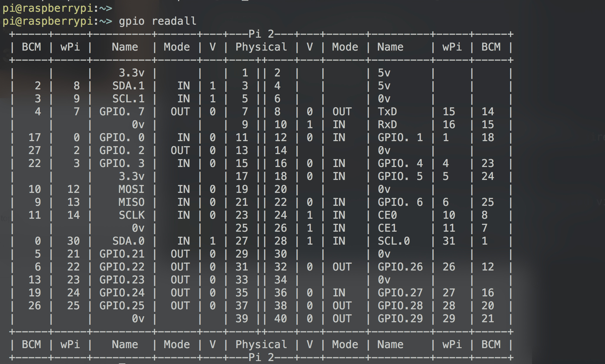Click the SCLK pin name
This screenshot has width=605, height=364.
tap(132, 215)
